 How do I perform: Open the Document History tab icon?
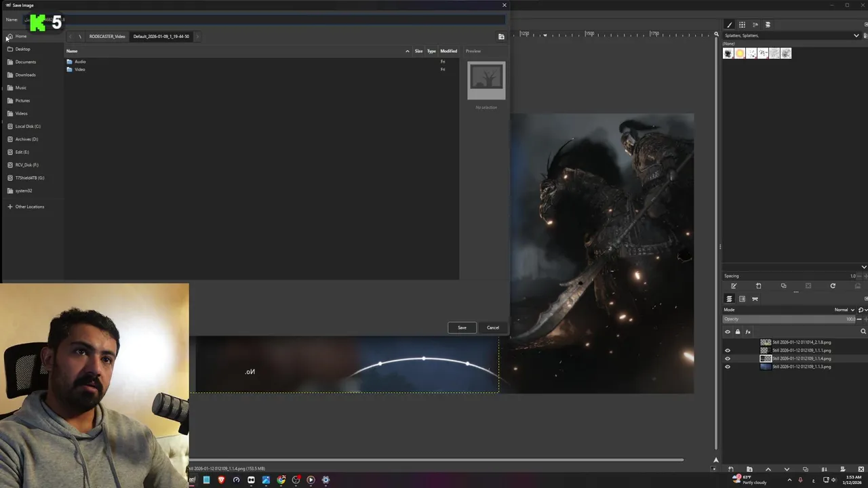768,25
